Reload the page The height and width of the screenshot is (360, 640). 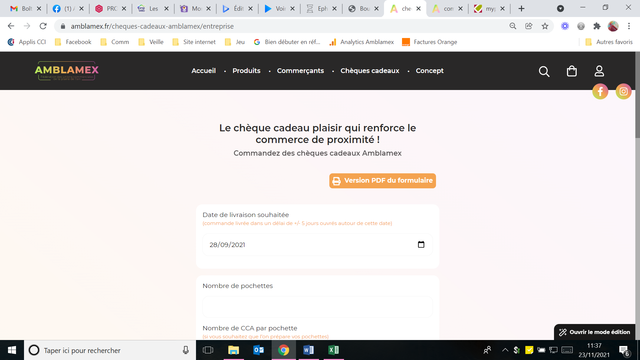tap(43, 26)
